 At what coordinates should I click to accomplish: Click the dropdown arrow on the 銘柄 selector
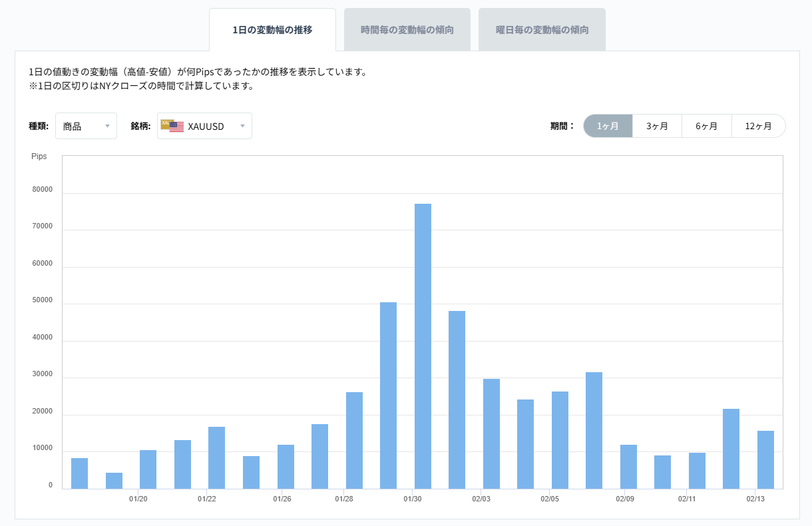pyautogui.click(x=244, y=126)
